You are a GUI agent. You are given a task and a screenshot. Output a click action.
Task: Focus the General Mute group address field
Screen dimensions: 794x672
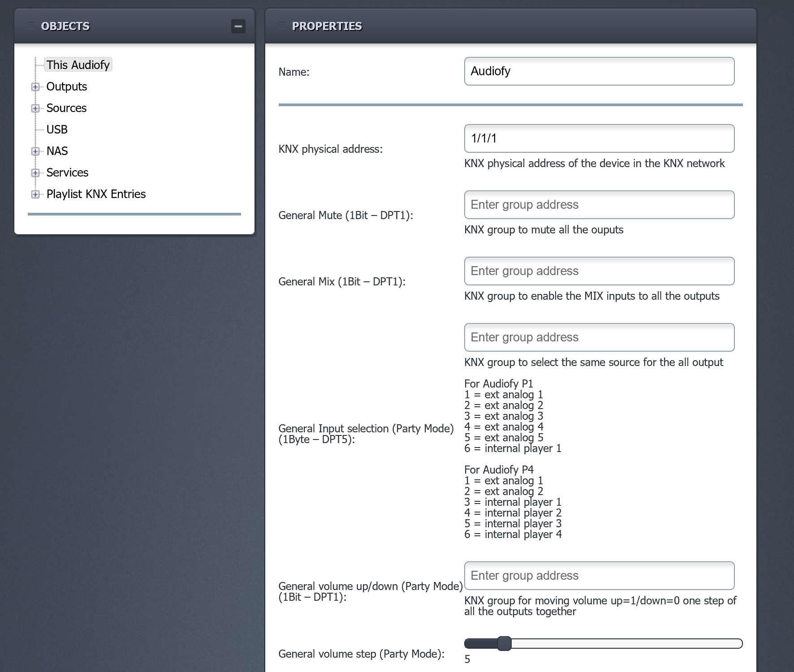(599, 205)
